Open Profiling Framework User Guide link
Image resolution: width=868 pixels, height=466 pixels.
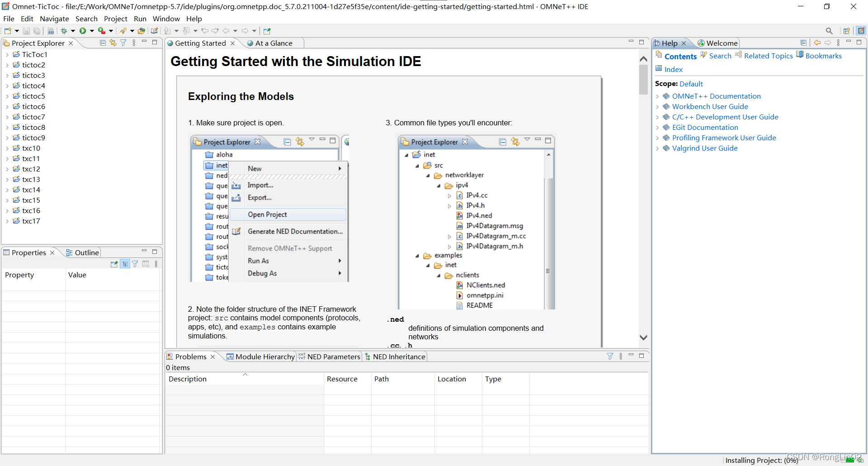pos(724,138)
